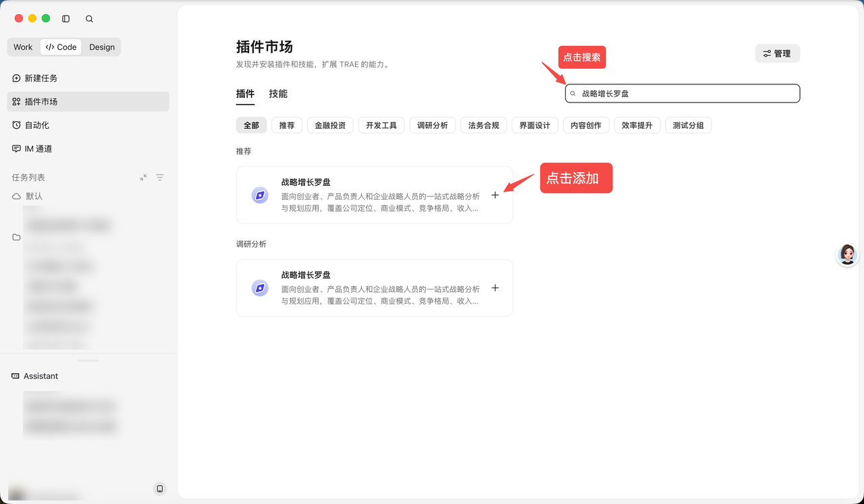Click the 默认 cloud icon
This screenshot has width=864, height=504.
(x=17, y=196)
